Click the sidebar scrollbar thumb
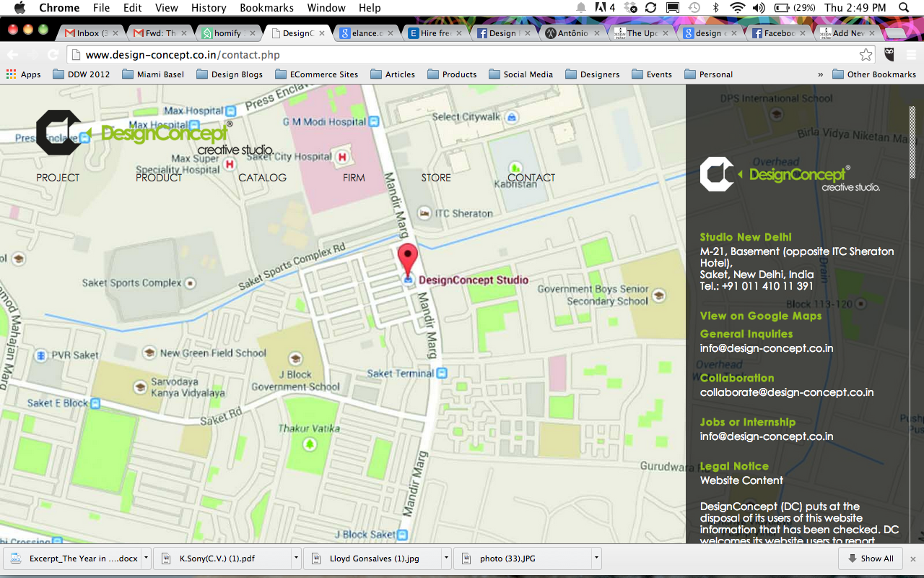The height and width of the screenshot is (578, 924). pos(912,143)
